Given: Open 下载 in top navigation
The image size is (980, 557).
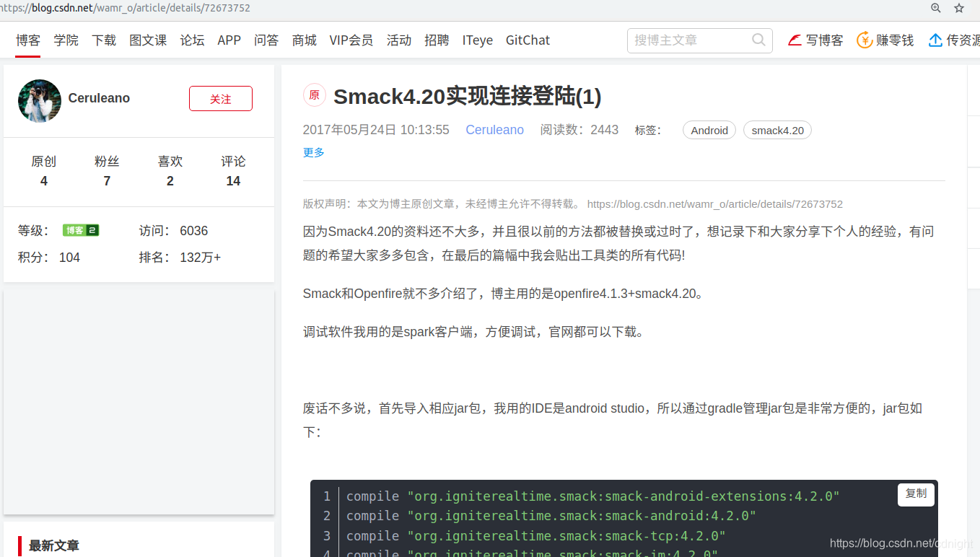Looking at the screenshot, I should pos(104,40).
